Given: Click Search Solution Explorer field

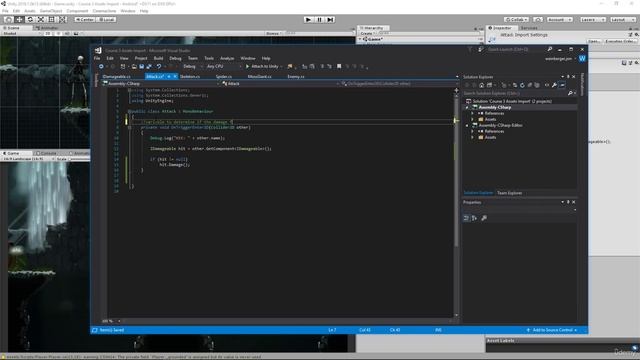Looking at the screenshot, I should [x=519, y=93].
